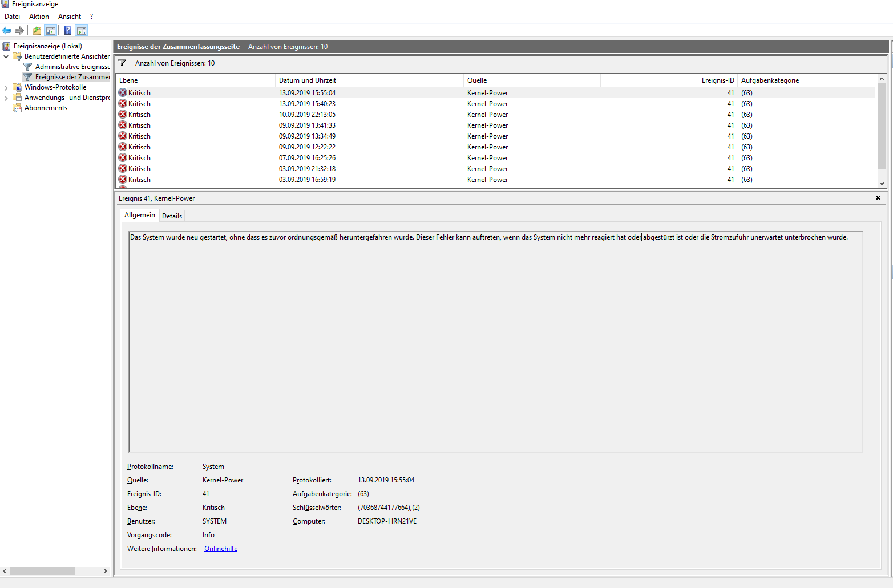Click tree pane horizontal scrollbar right arrow
This screenshot has height=588, width=893.
105,571
